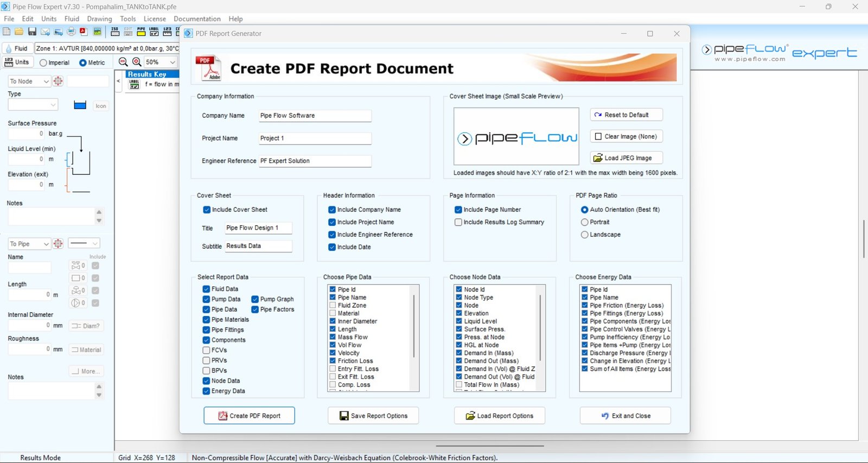Open the Documentation menu

197,18
